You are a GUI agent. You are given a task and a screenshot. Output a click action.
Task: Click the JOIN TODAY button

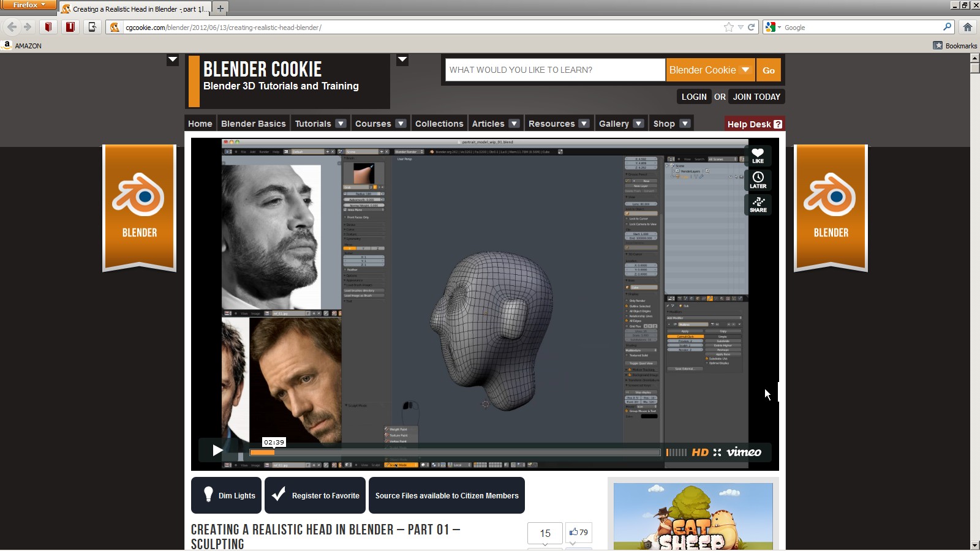click(x=756, y=97)
